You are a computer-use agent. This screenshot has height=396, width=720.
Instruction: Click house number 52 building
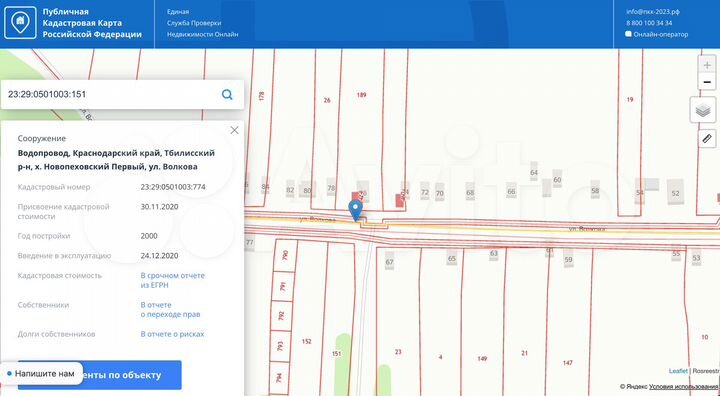click(x=675, y=193)
